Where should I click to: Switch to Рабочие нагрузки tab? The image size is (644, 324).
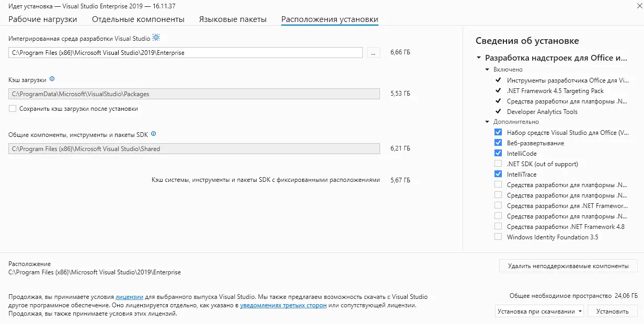pyautogui.click(x=43, y=19)
